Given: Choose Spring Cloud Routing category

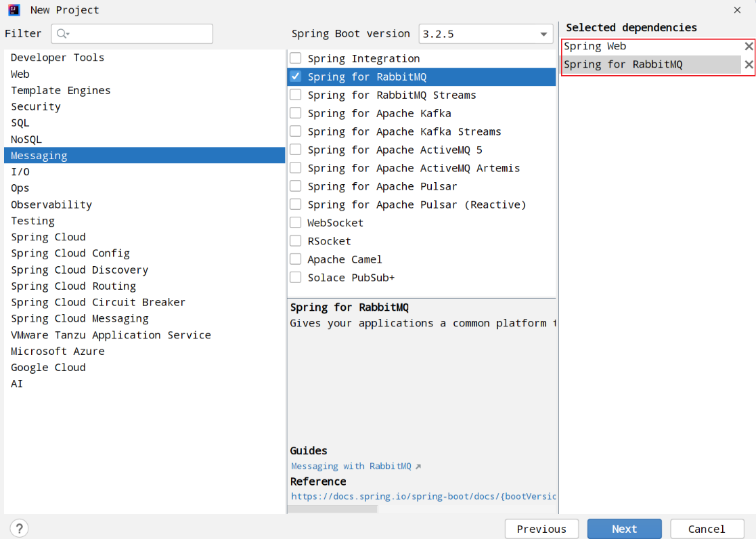Looking at the screenshot, I should tap(145, 286).
